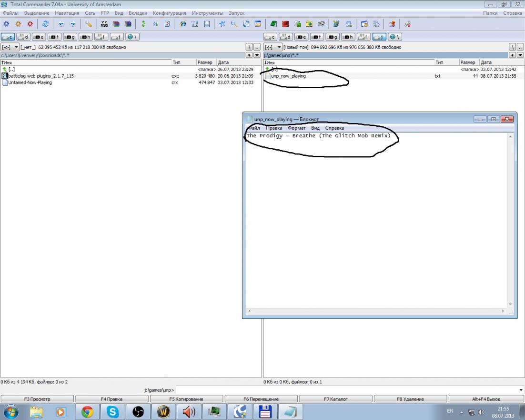Click the refresh/reread source icon in toolbar
Screen dimensions: 525x420
coord(45,24)
